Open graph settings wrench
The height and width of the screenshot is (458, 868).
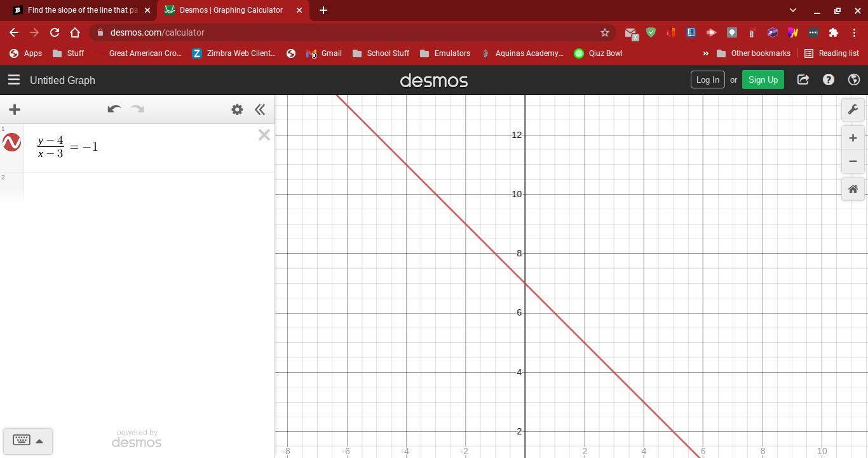tap(853, 109)
